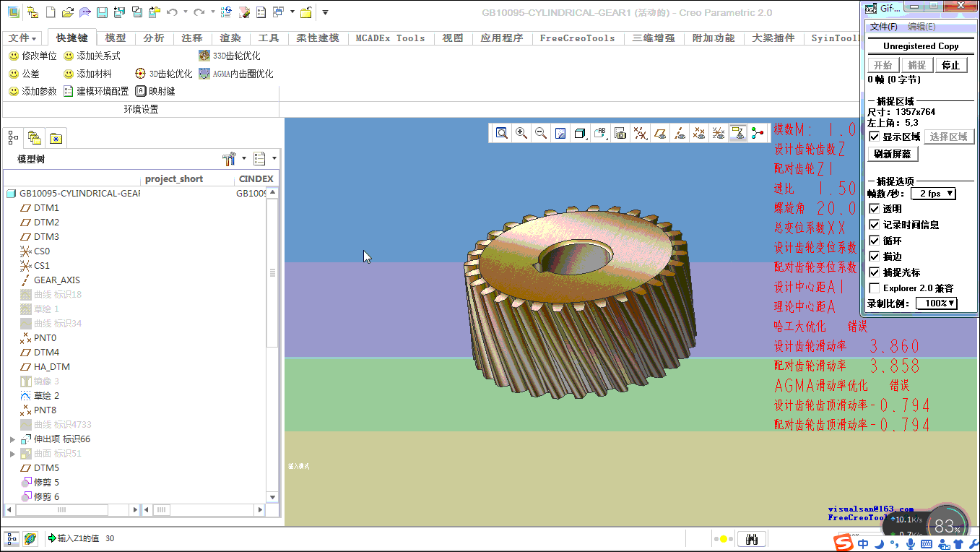Toggle datum plane display icon
The width and height of the screenshot is (980, 552).
(x=659, y=133)
